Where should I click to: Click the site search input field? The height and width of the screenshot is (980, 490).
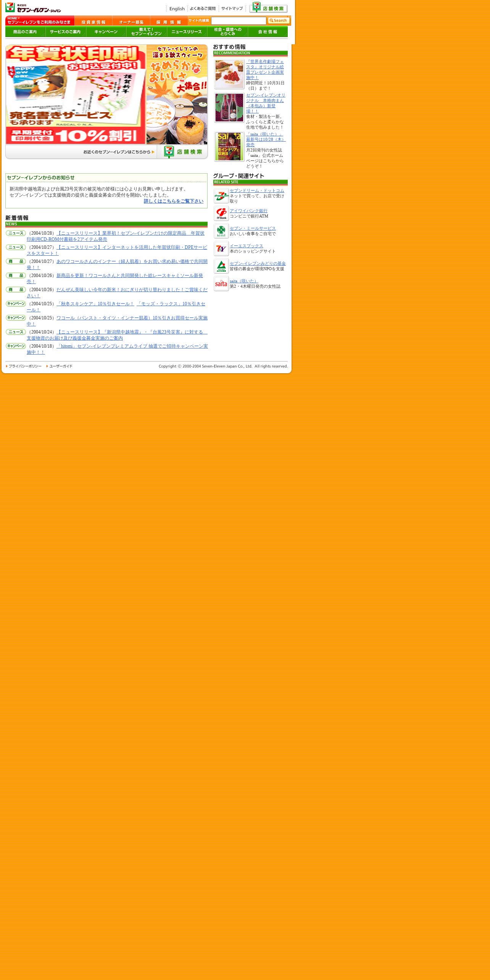(x=239, y=21)
